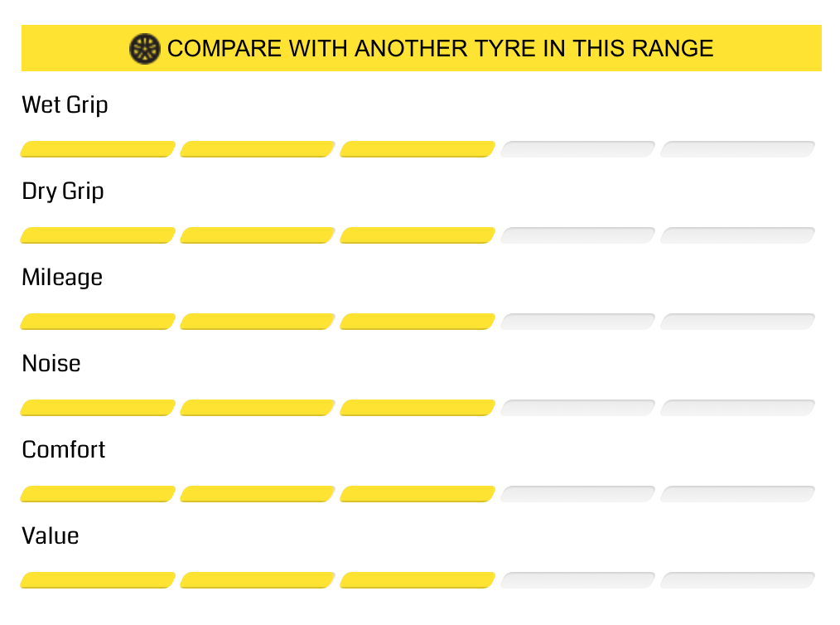Select fourth Mileage rating segment

pos(577,322)
